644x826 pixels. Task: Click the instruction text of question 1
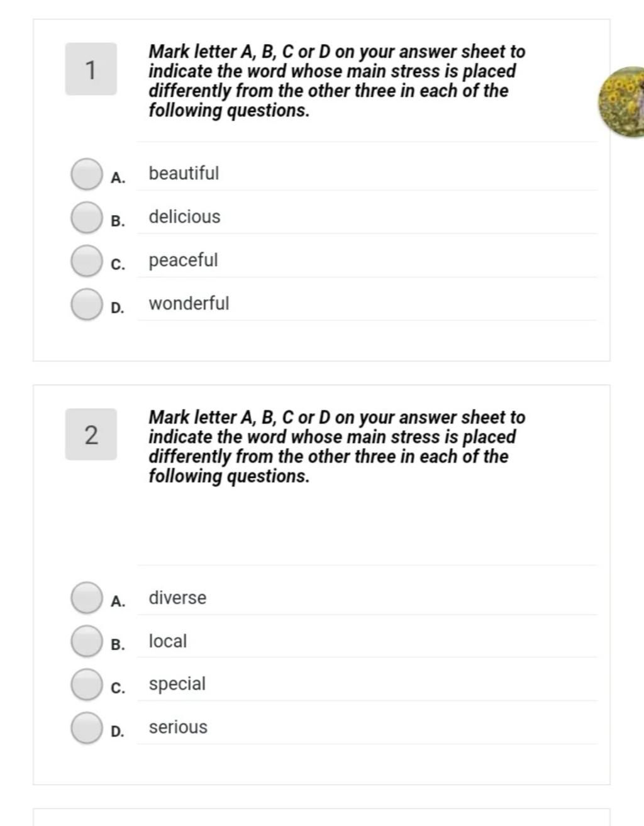(336, 81)
